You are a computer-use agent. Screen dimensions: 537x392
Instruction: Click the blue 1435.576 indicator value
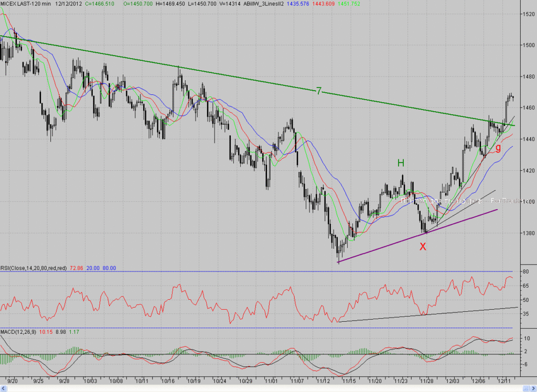pos(298,4)
